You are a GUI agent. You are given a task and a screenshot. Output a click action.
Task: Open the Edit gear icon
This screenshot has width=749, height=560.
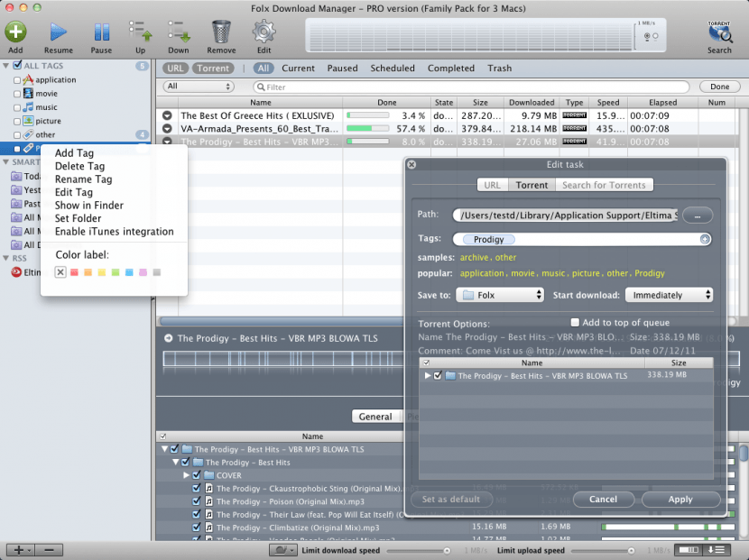point(264,32)
